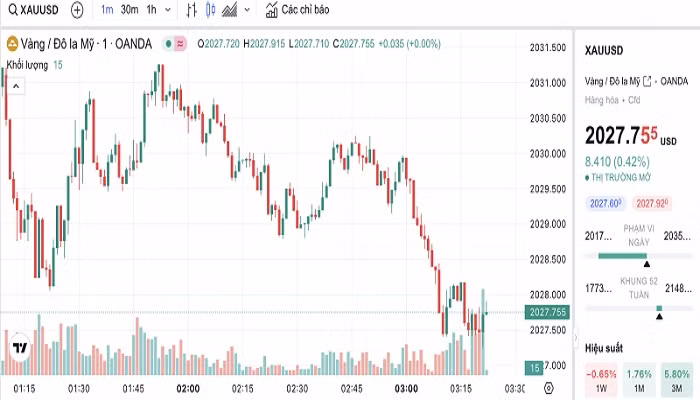Screen dimensions: 700x400
Task: Click the 2027.60 bid price button
Action: (x=606, y=203)
